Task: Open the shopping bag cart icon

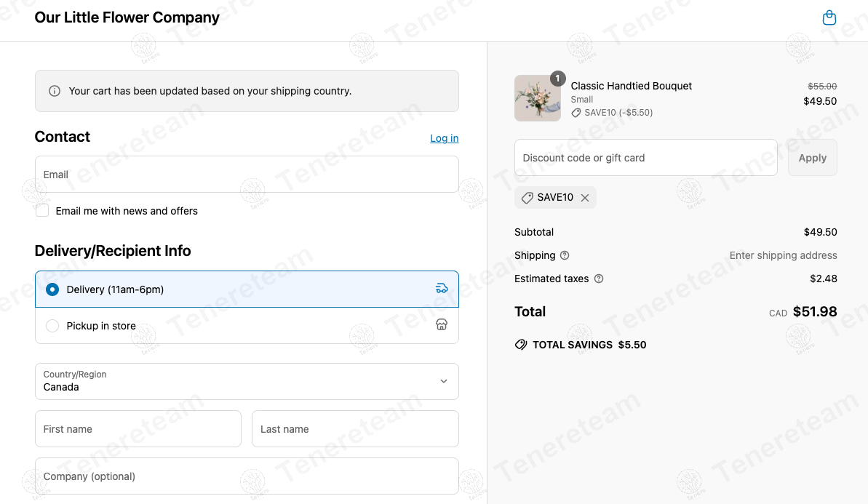Action: 829,18
